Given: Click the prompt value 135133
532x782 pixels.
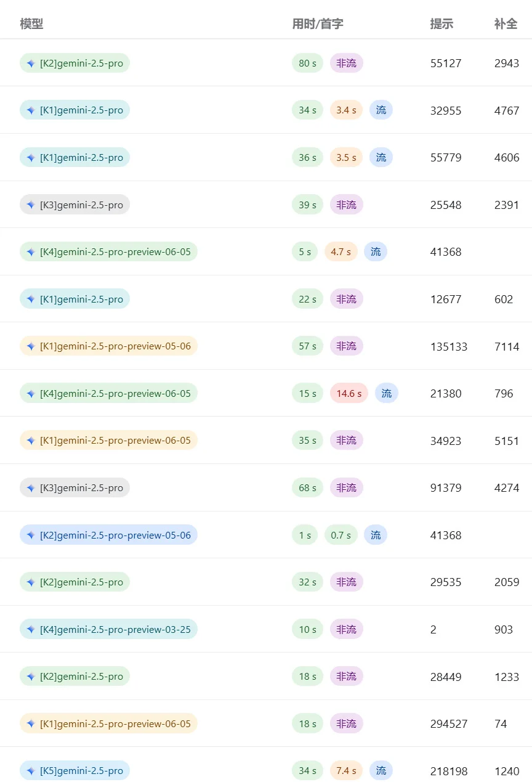Looking at the screenshot, I should pyautogui.click(x=449, y=347).
